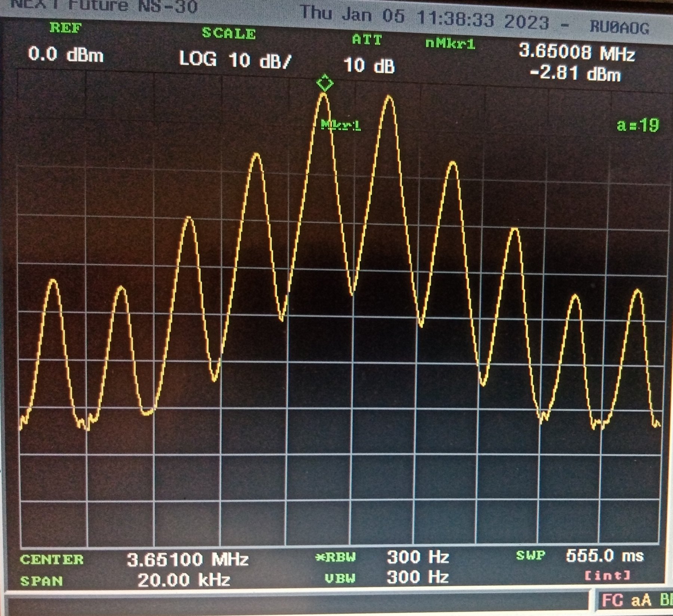The width and height of the screenshot is (673, 616).
Task: Select the CENTER frequency label
Action: pyautogui.click(x=52, y=560)
